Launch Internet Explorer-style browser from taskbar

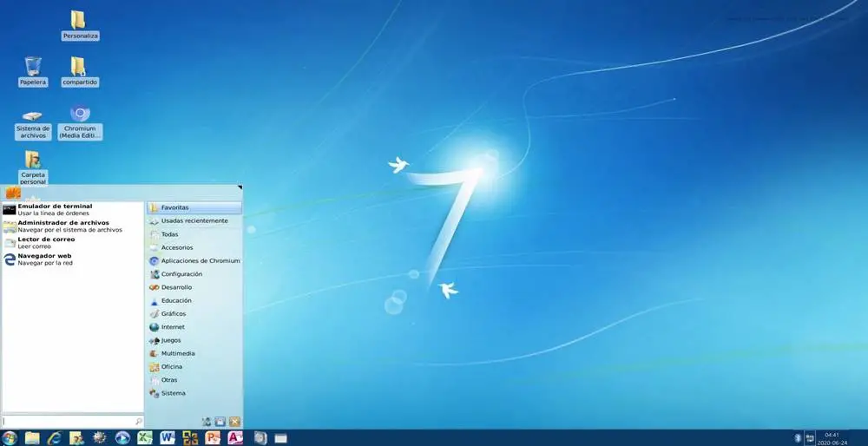point(54,438)
